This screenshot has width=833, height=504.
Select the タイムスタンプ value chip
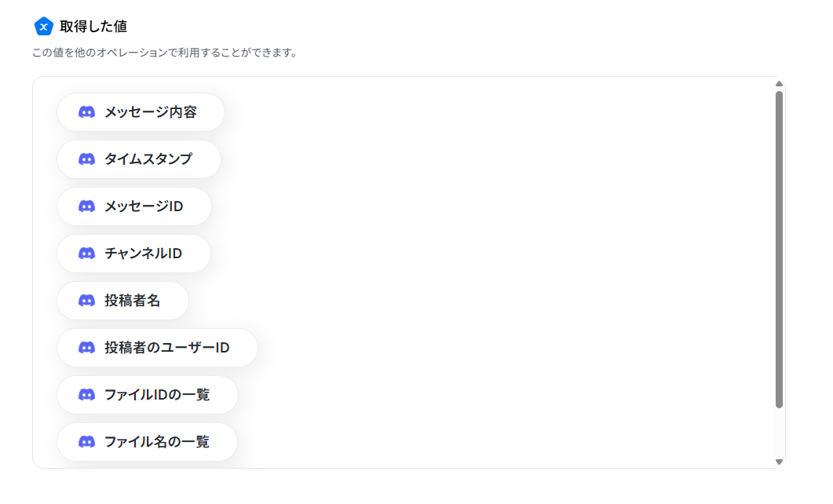(139, 159)
